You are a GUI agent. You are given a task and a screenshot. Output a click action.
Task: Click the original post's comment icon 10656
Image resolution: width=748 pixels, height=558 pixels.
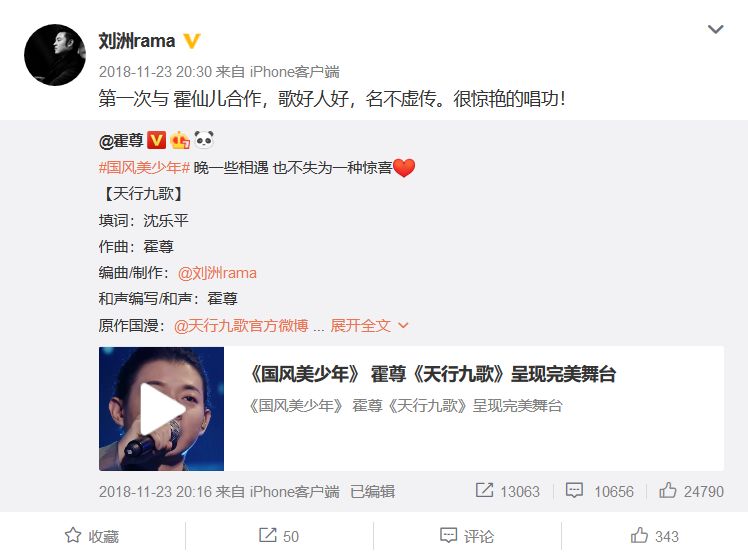599,491
